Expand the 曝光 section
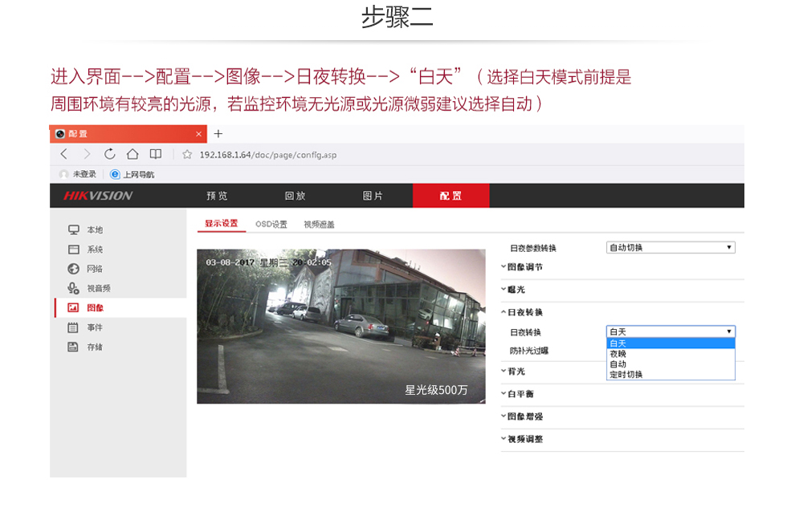 pos(515,289)
